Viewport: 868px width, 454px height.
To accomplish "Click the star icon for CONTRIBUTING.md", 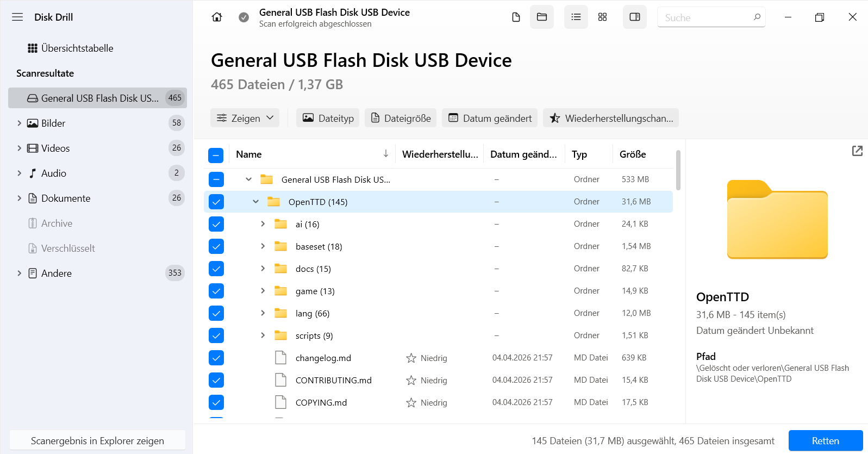I will click(x=411, y=380).
